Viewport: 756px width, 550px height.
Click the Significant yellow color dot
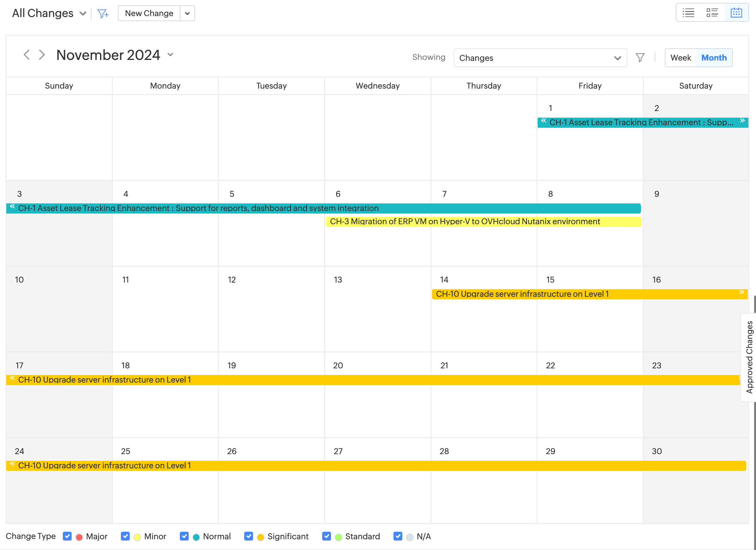tap(260, 537)
